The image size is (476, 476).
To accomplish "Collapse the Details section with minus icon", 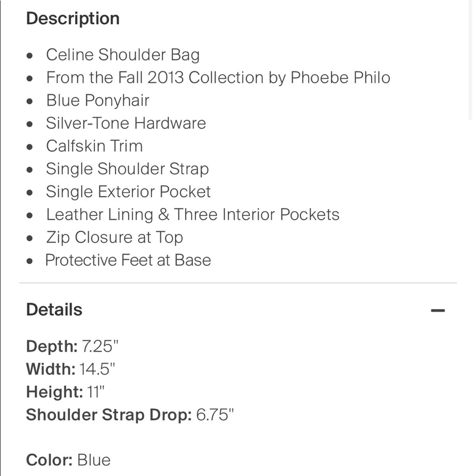I will (x=438, y=310).
